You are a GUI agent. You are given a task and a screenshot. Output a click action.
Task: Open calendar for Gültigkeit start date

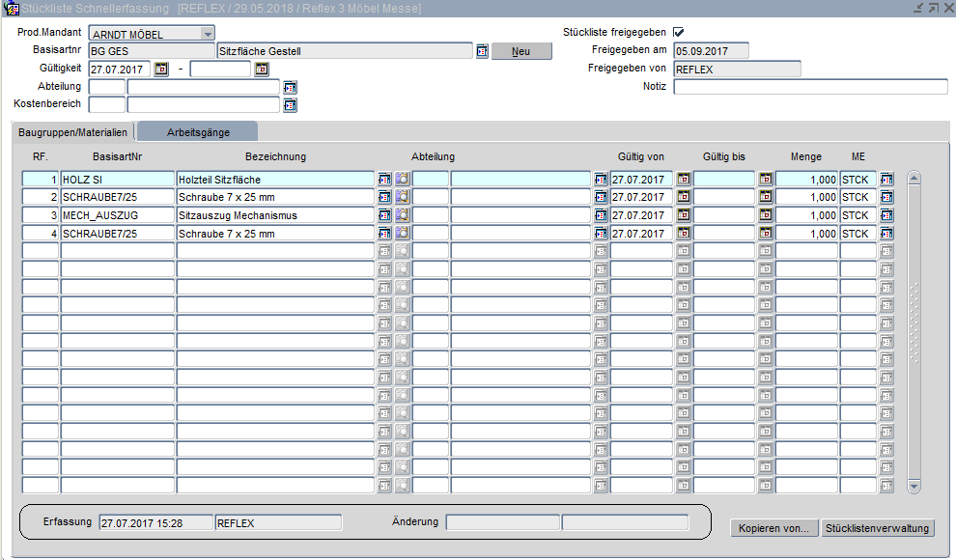pos(161,70)
